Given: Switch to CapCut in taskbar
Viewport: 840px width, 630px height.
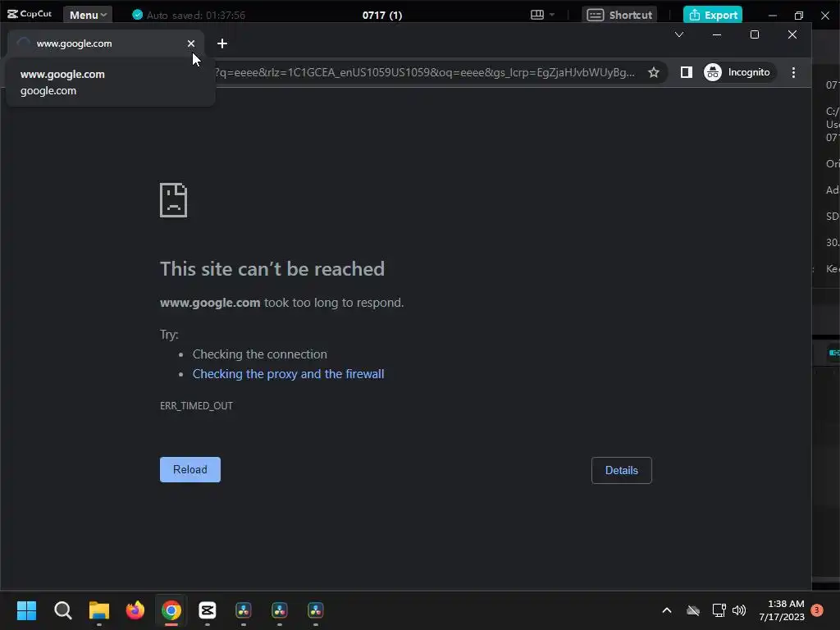Looking at the screenshot, I should [208, 610].
